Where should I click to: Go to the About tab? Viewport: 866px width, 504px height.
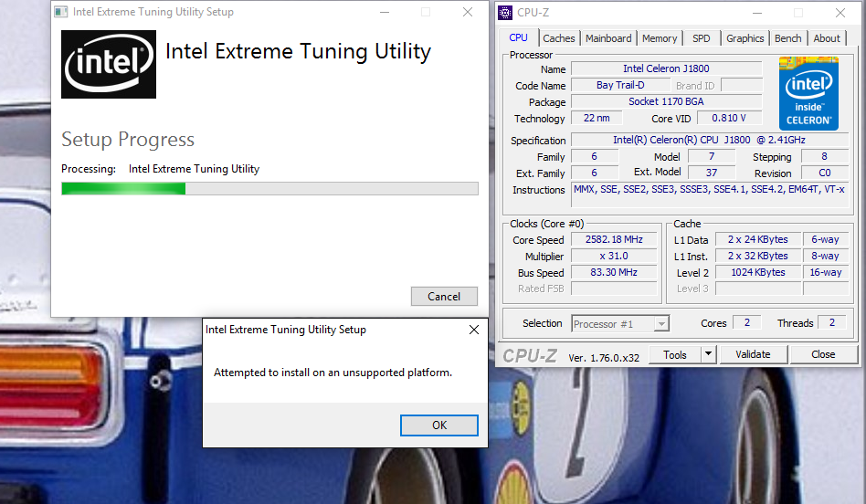coord(826,38)
